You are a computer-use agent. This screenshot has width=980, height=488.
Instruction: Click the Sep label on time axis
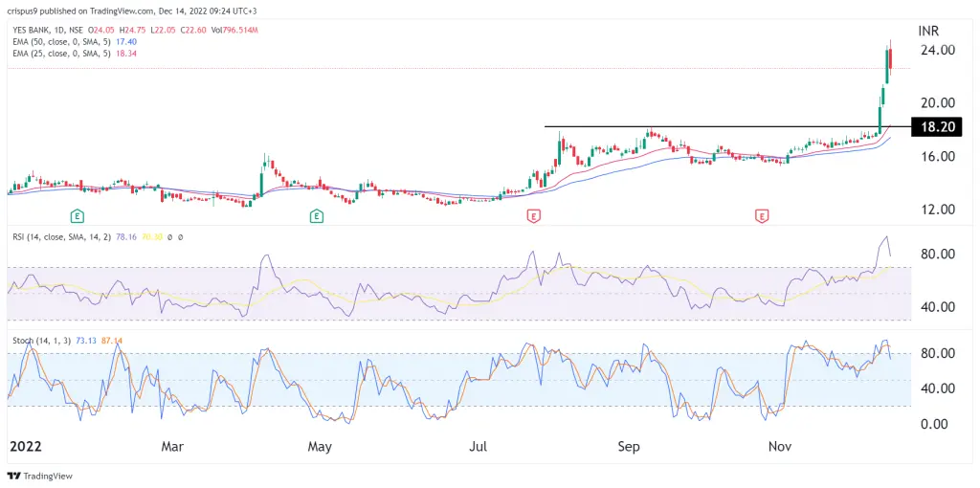pos(629,448)
